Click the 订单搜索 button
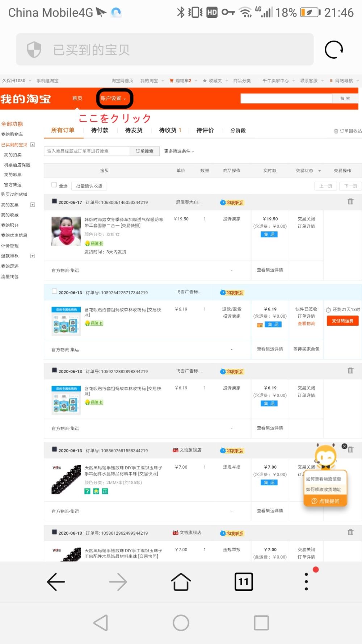Viewport: 362px width, 644px height. point(144,151)
